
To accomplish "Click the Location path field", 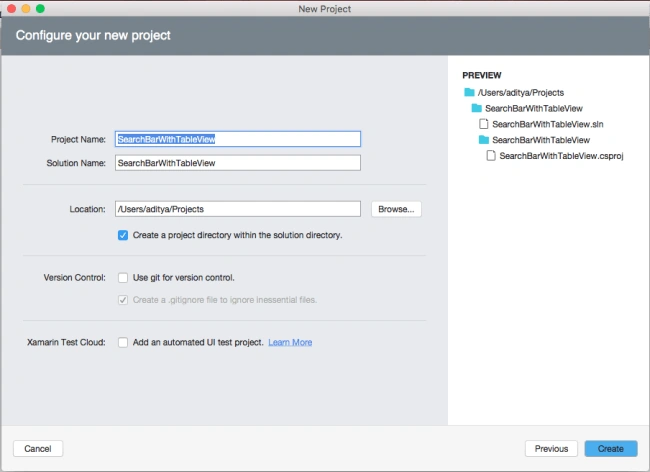I will pos(238,209).
